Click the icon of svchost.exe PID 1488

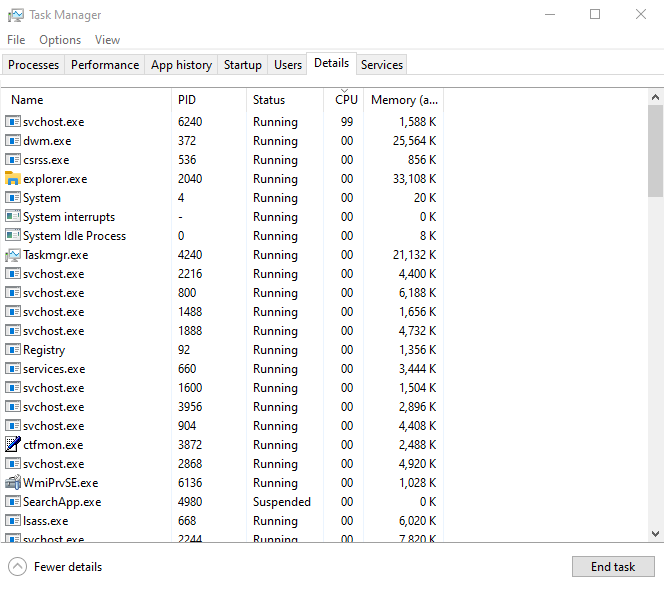[13, 312]
